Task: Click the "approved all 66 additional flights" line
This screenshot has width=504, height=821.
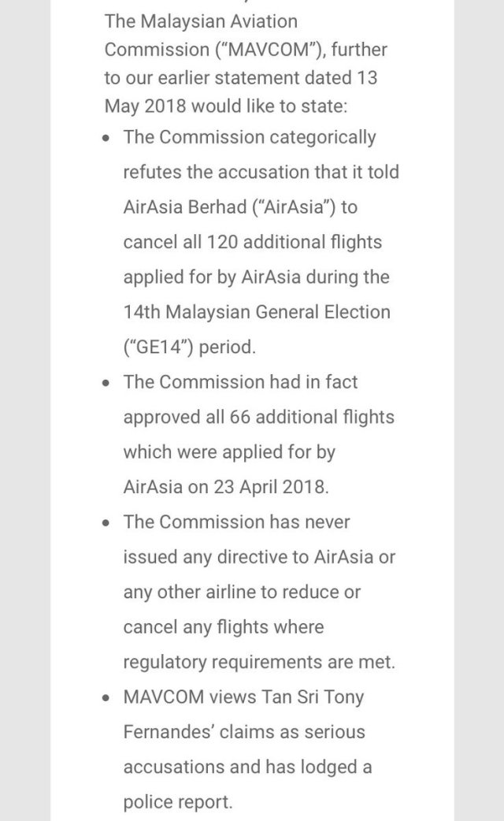Action: click(258, 417)
